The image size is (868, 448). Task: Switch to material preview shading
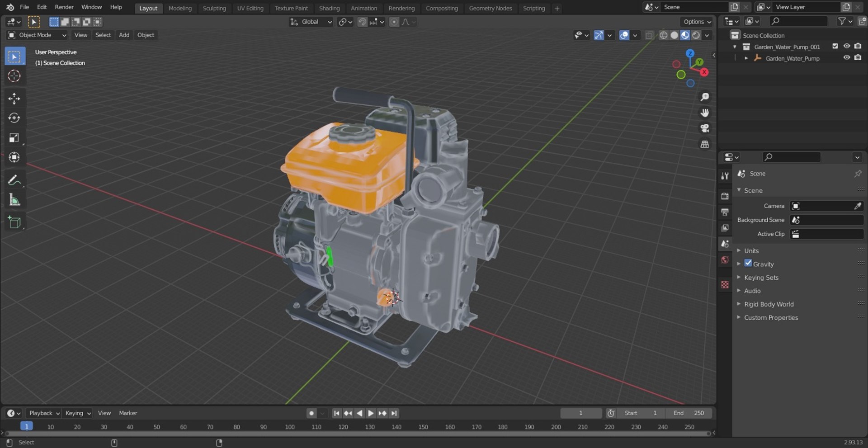click(685, 35)
